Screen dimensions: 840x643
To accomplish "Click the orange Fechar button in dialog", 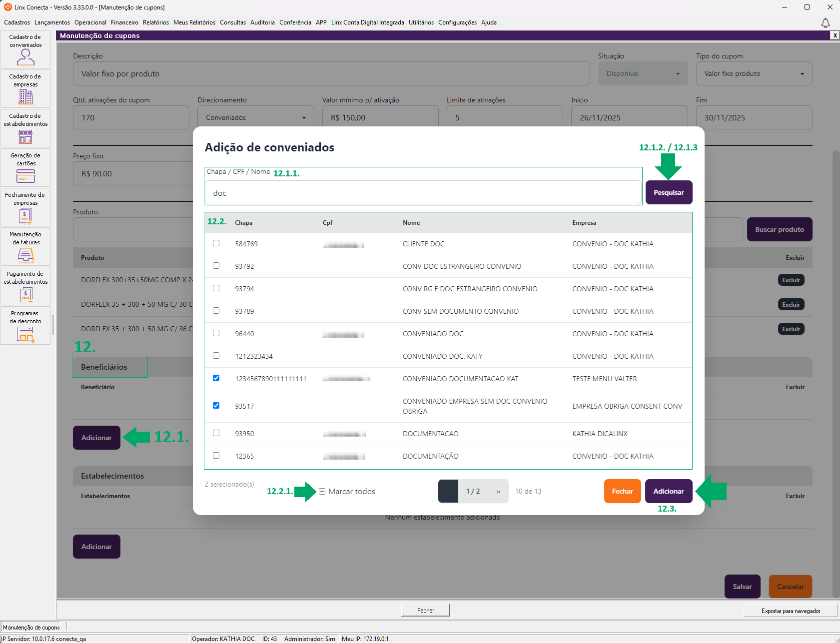I will (622, 491).
